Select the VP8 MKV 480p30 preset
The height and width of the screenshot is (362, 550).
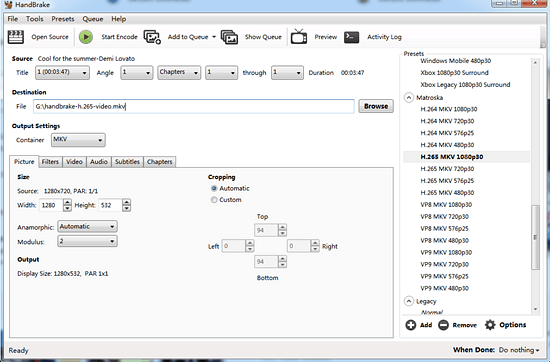click(x=444, y=241)
